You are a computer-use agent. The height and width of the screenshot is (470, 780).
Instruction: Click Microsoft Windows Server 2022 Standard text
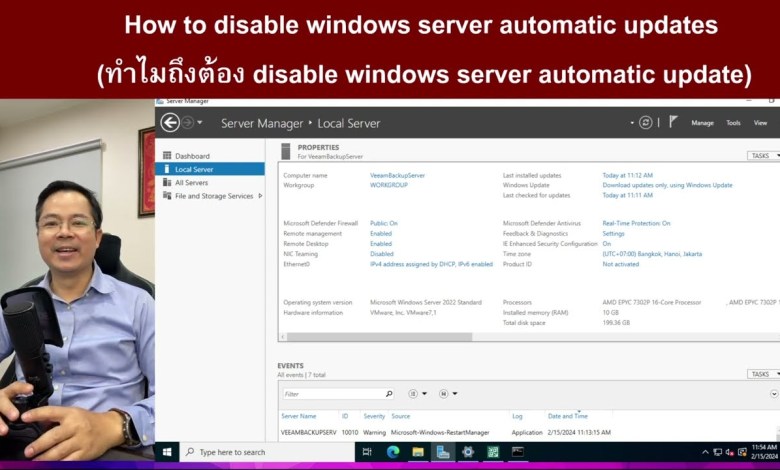tap(426, 302)
